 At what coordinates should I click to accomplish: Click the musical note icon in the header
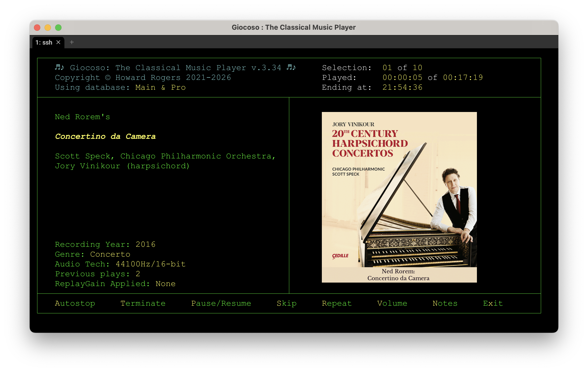click(x=59, y=67)
